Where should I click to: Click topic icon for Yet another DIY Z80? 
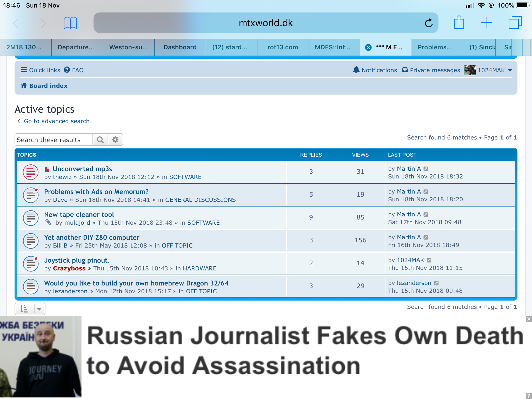(31, 241)
